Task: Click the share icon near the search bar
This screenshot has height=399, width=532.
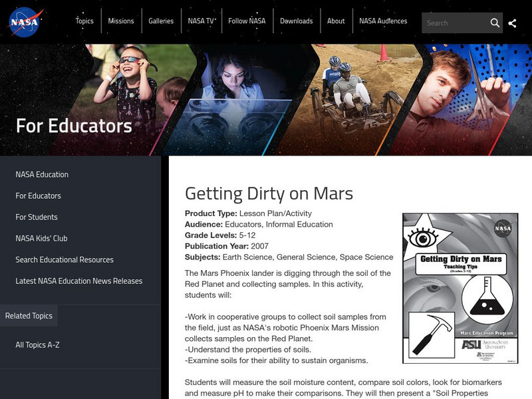Action: pyautogui.click(x=514, y=22)
